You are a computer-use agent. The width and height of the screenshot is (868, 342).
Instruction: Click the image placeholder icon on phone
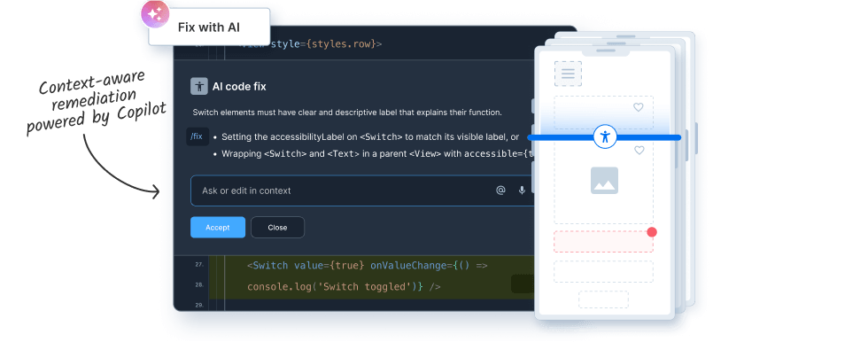pyautogui.click(x=604, y=181)
